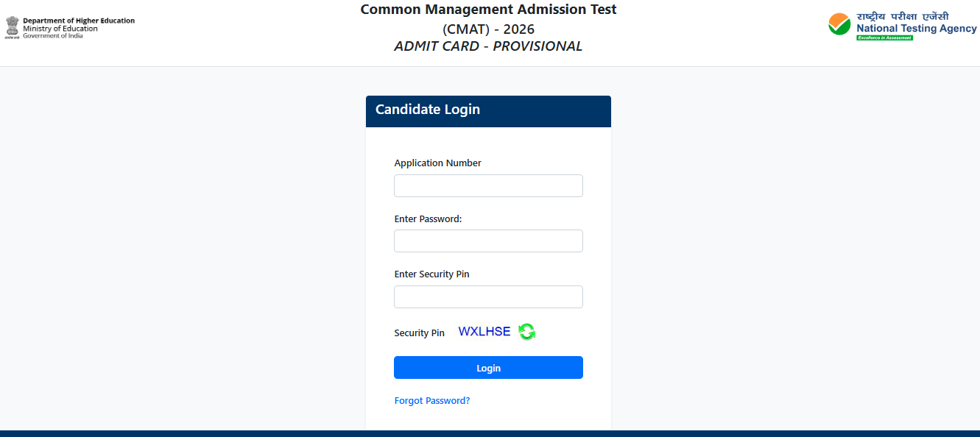Click the NTA orange-green checkmark logo
Image resolution: width=980 pixels, height=437 pixels.
coord(839,24)
